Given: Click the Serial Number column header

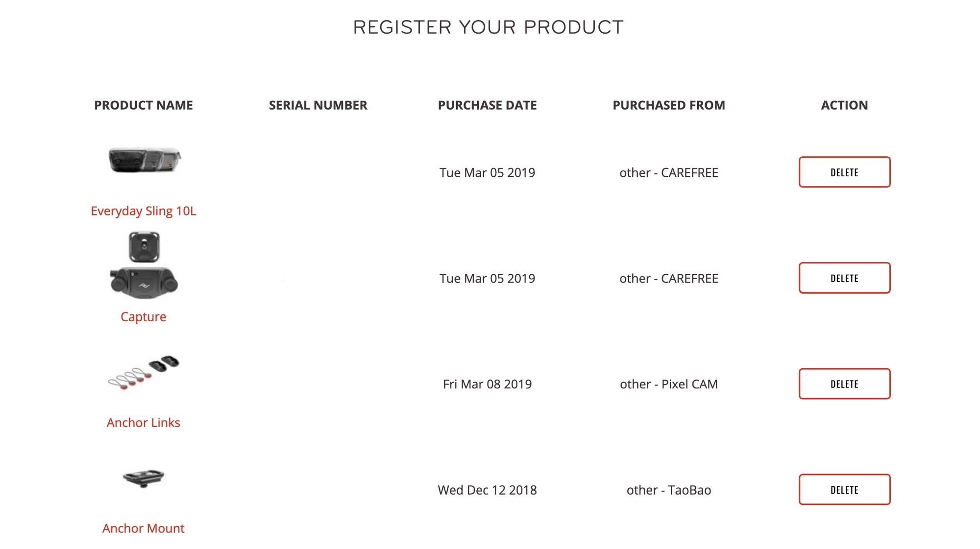Looking at the screenshot, I should click(318, 105).
